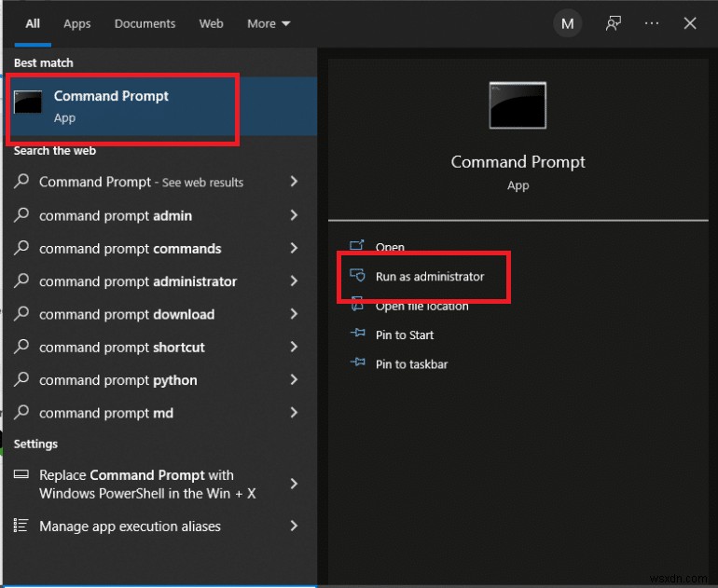The height and width of the screenshot is (588, 718).
Task: Expand command prompt md suggestion arrow
Action: click(x=294, y=413)
